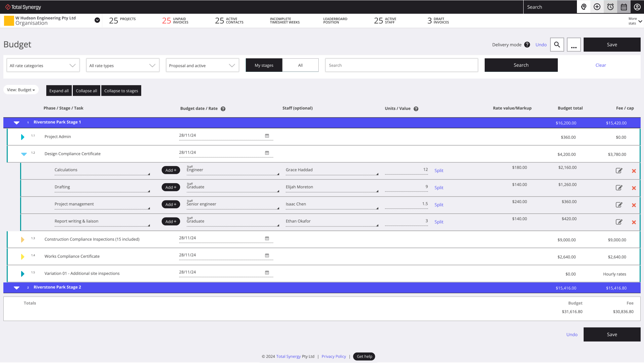Click the user/contacts icon in top bar
This screenshot has width=644, height=363.
coord(637,7)
